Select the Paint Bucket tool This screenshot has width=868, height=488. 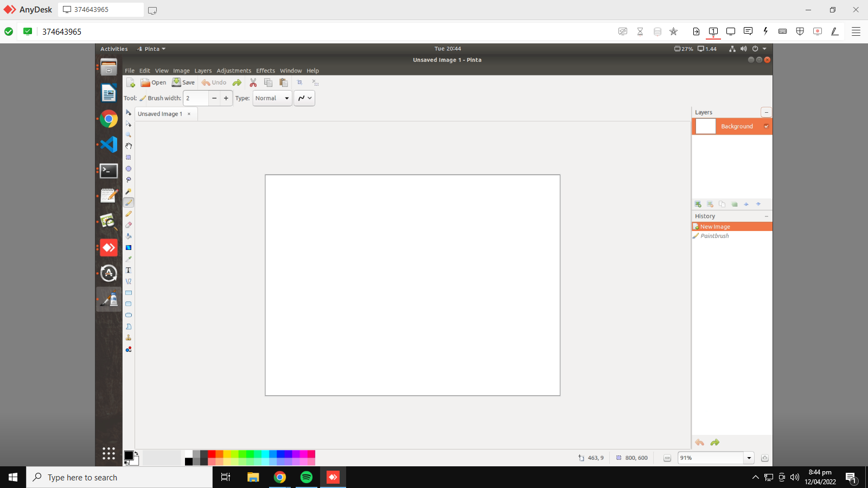[129, 236]
